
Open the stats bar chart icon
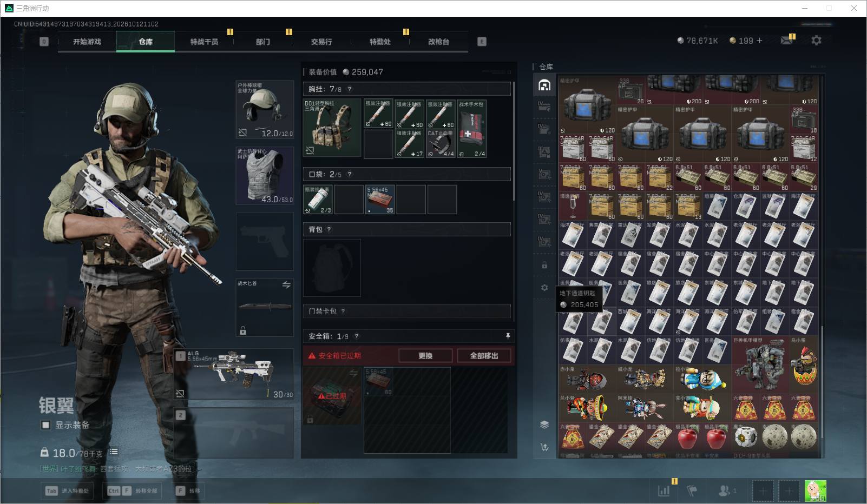[664, 490]
